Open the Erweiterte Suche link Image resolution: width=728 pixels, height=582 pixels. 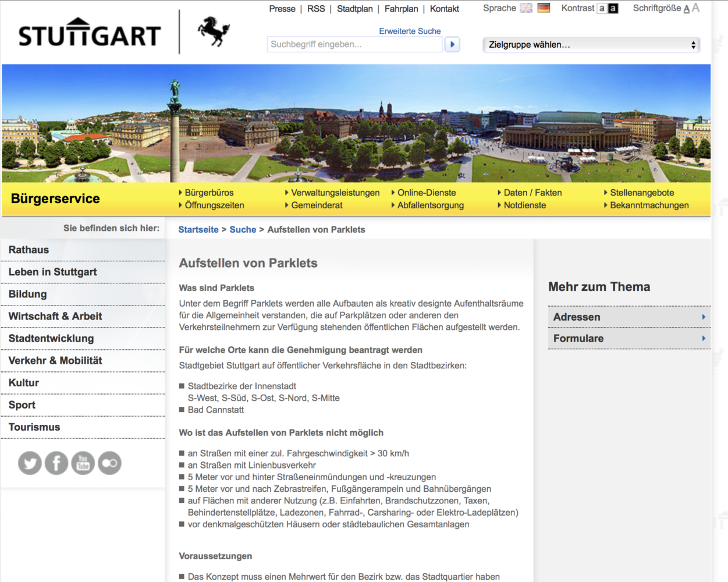pyautogui.click(x=410, y=31)
